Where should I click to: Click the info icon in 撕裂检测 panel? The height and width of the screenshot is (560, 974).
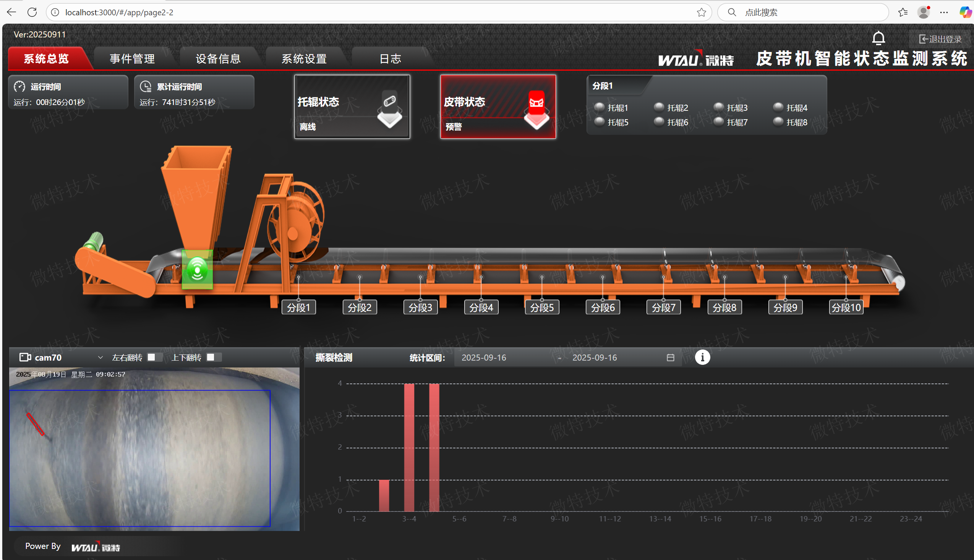702,357
